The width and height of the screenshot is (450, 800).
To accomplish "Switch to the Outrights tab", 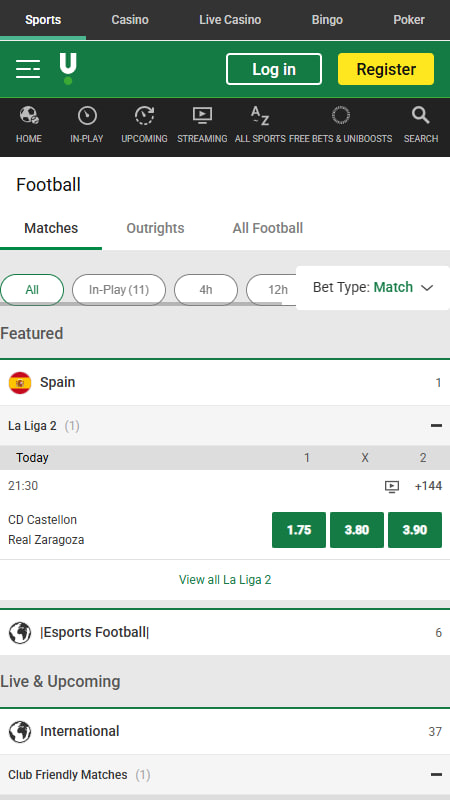I will 155,228.
